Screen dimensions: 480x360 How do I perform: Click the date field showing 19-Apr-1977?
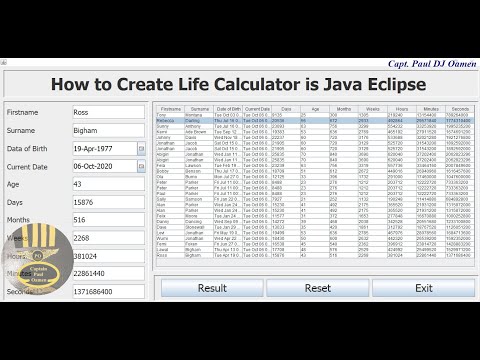(x=105, y=149)
